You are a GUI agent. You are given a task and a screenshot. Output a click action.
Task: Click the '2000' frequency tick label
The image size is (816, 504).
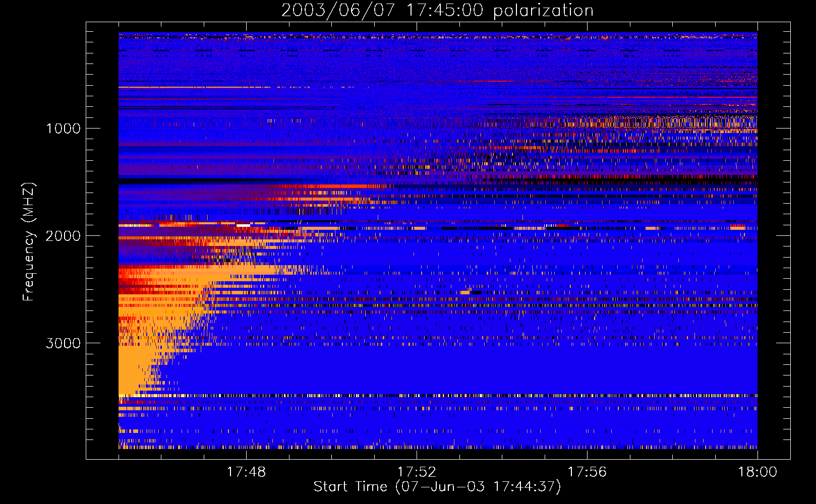64,236
